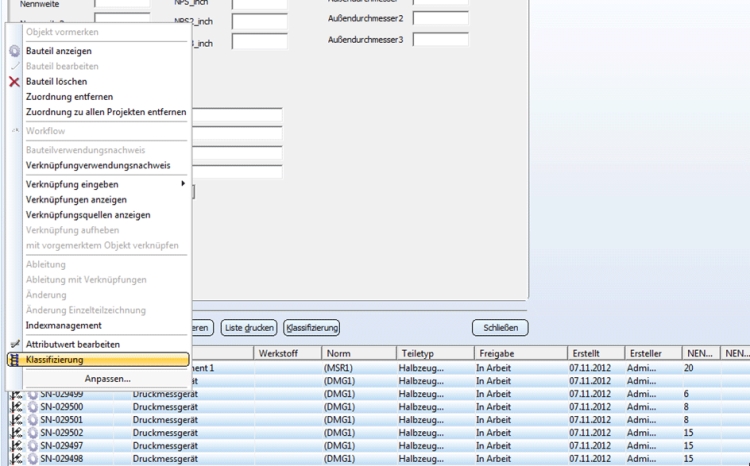Sort by the Teiletyp column header

pos(435,353)
